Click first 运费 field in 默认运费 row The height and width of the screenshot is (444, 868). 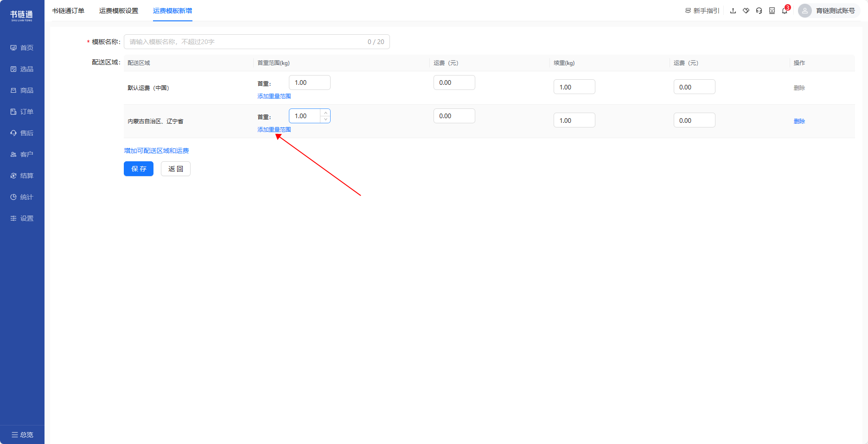click(x=454, y=82)
